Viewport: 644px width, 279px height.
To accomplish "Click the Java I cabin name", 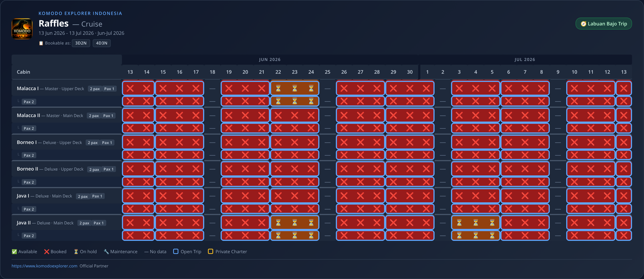I will (x=23, y=196).
